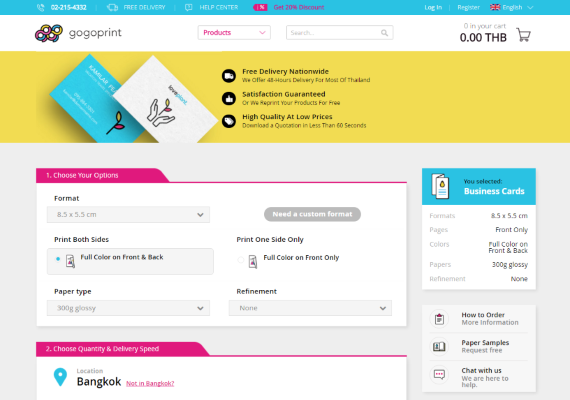570x400 pixels.
Task: Open the Format 8.5 x 5.5 cm dropdown
Action: pyautogui.click(x=128, y=215)
